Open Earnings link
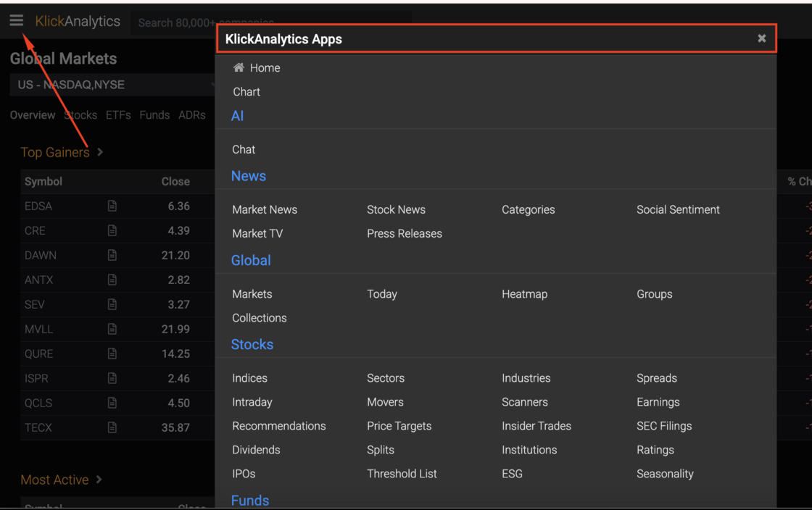812x510 pixels. point(658,402)
